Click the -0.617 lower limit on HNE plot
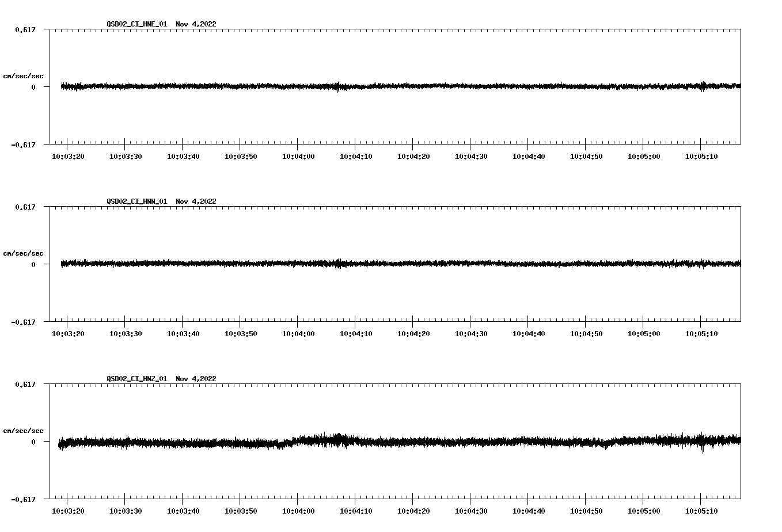 (23, 145)
